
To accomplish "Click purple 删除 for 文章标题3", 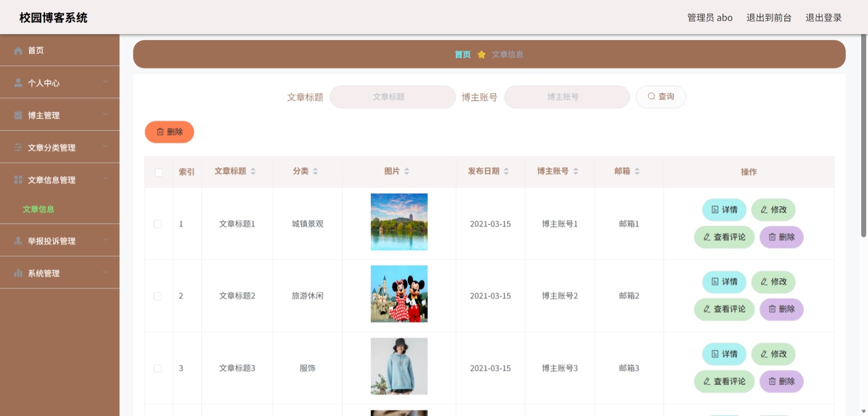I will click(781, 381).
